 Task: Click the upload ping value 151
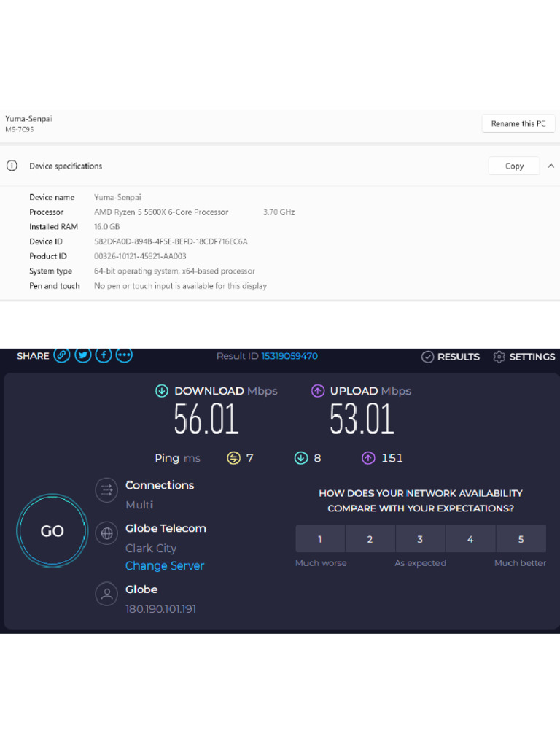click(392, 458)
